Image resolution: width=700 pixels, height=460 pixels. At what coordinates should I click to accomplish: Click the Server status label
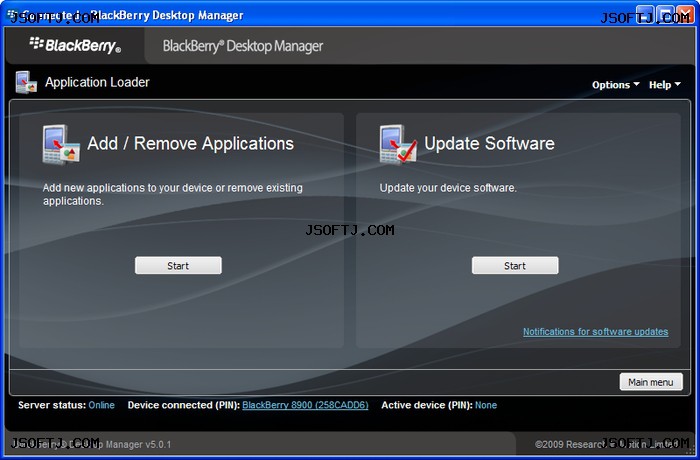coord(52,405)
